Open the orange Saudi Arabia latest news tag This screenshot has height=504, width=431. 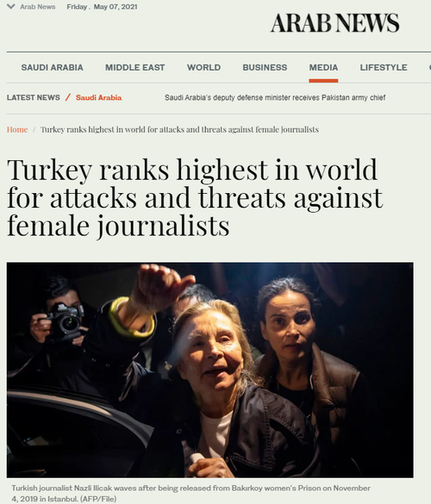pos(99,97)
